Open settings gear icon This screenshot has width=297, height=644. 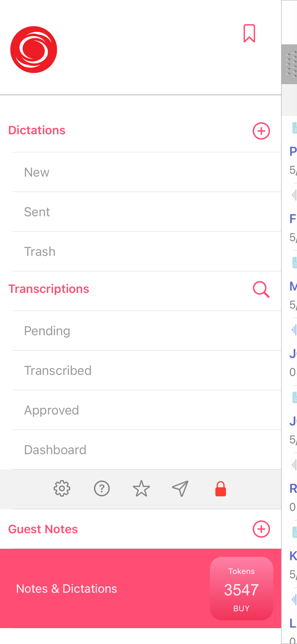click(62, 488)
